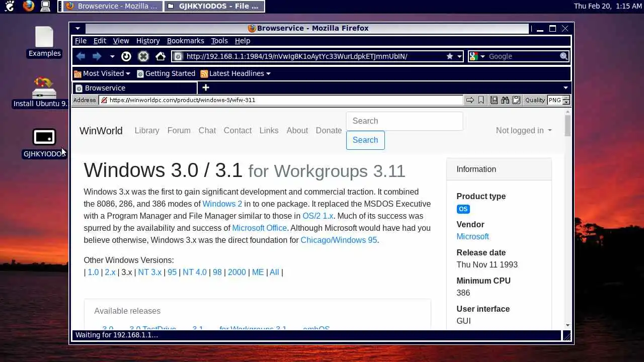Open the ME version link
This screenshot has height=362, width=644.
tap(258, 272)
